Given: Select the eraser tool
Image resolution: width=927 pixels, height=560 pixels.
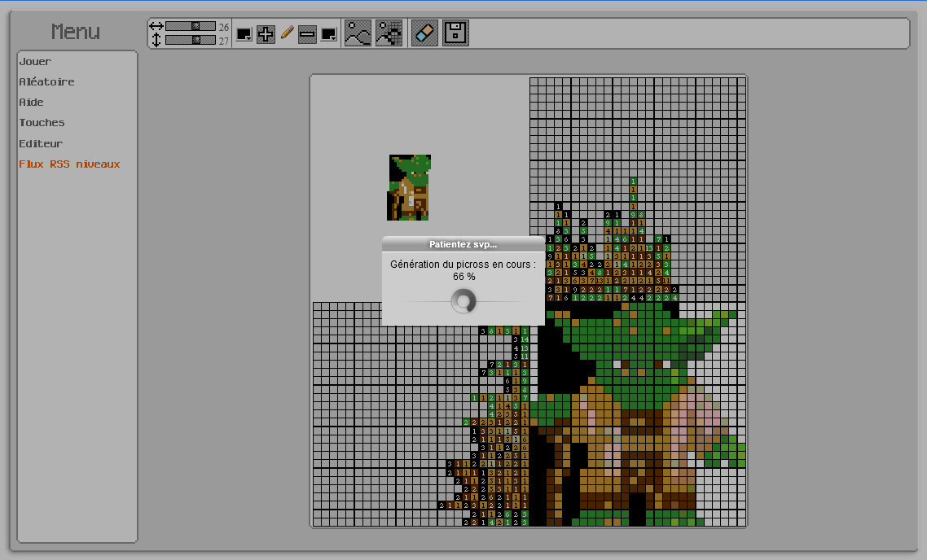Looking at the screenshot, I should [424, 33].
